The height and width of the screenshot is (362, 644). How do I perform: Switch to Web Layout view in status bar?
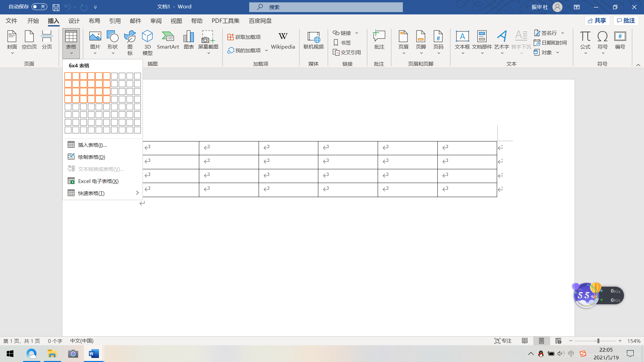(x=558, y=341)
